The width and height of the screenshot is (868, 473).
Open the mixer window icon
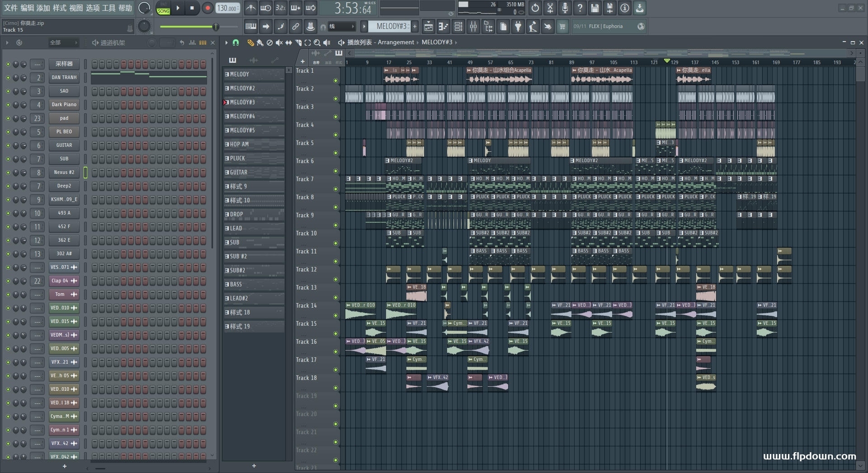click(x=473, y=27)
